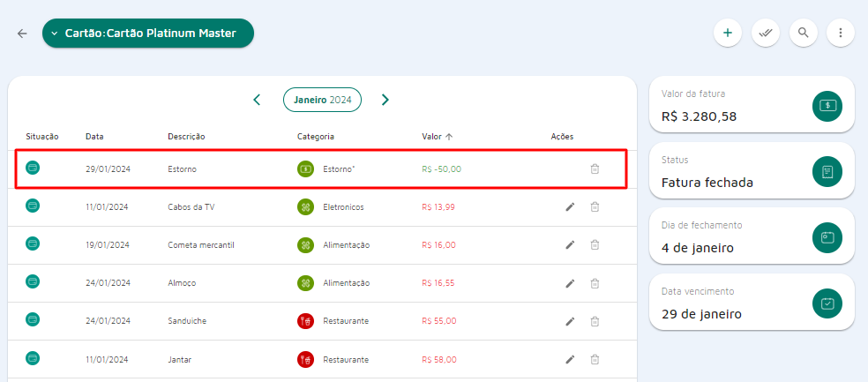Open the three-dot more options menu
Image resolution: width=868 pixels, height=382 pixels.
click(x=841, y=34)
